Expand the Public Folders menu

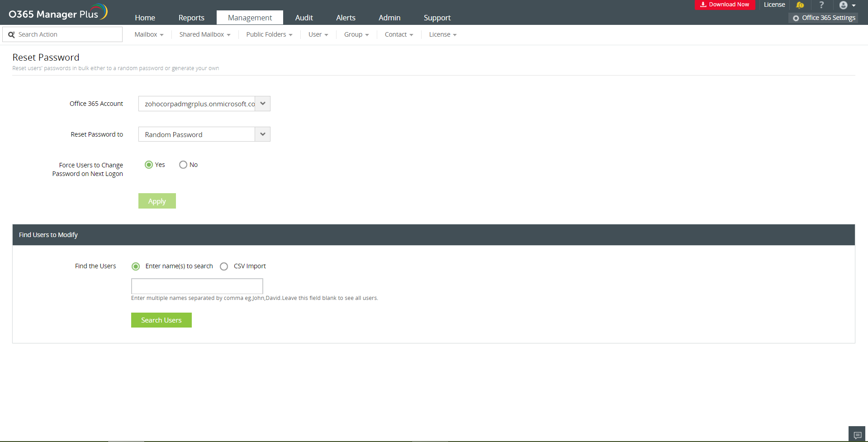(x=269, y=34)
